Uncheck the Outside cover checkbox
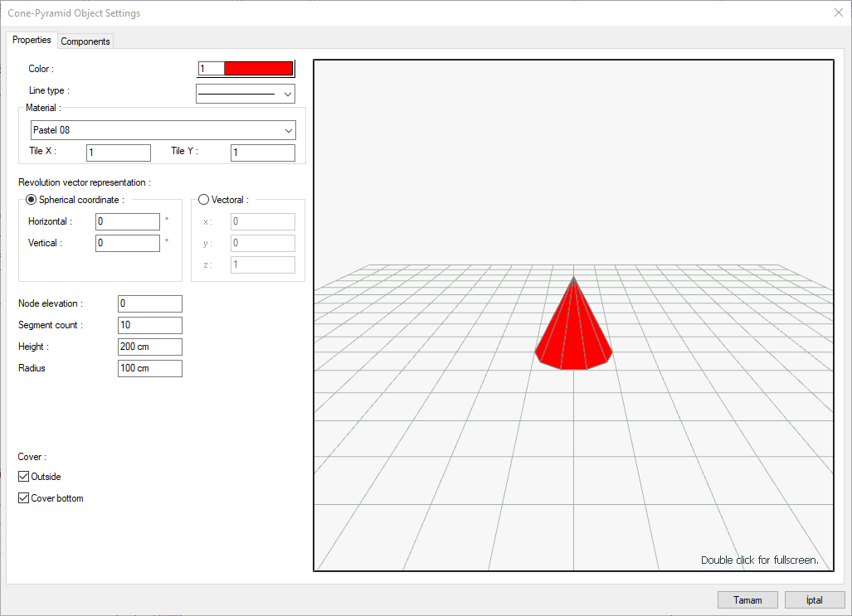852x616 pixels. coord(24,477)
